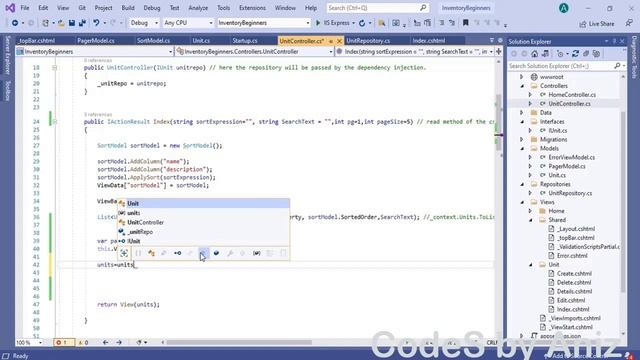The image size is (640, 360).
Task: Open the Debug menu
Action: click(x=152, y=8)
